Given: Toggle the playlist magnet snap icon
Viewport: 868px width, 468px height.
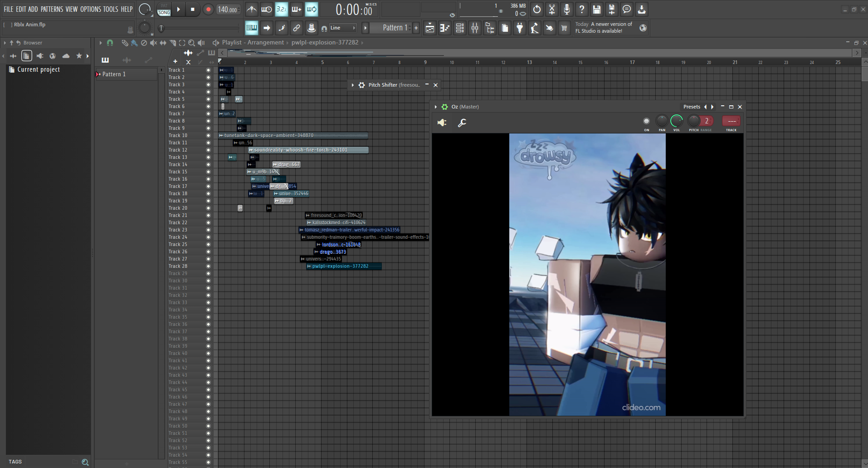Looking at the screenshot, I should click(110, 43).
